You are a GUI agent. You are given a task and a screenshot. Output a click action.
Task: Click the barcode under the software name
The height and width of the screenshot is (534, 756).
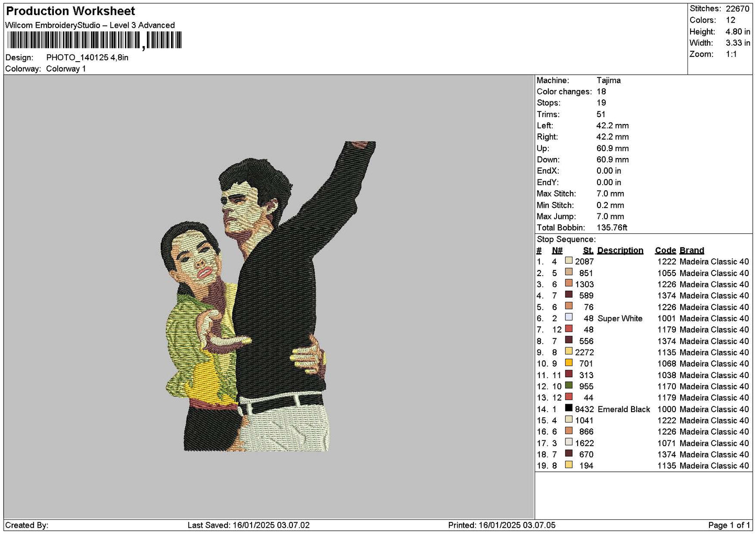tap(94, 40)
